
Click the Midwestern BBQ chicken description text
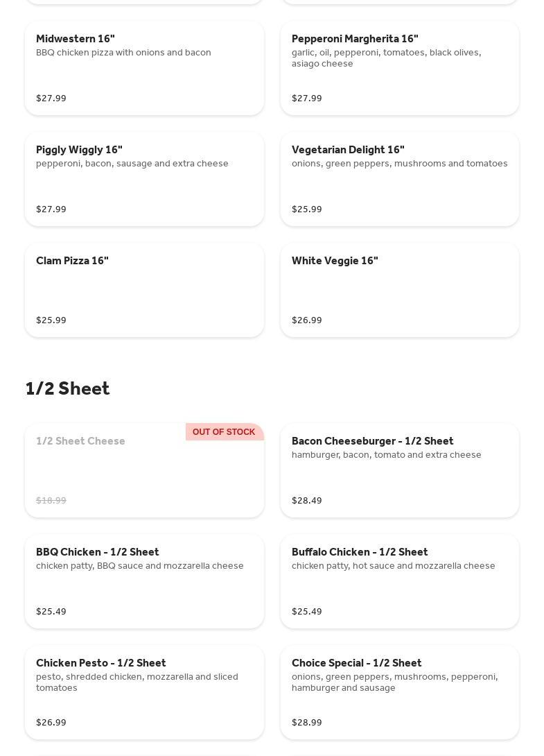(x=123, y=52)
